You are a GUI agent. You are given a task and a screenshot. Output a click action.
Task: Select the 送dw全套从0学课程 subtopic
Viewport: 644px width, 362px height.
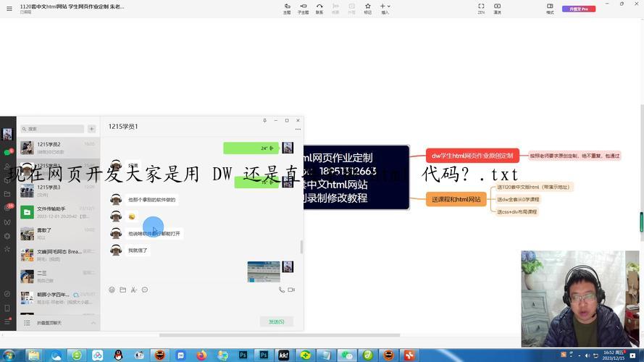pos(517,200)
